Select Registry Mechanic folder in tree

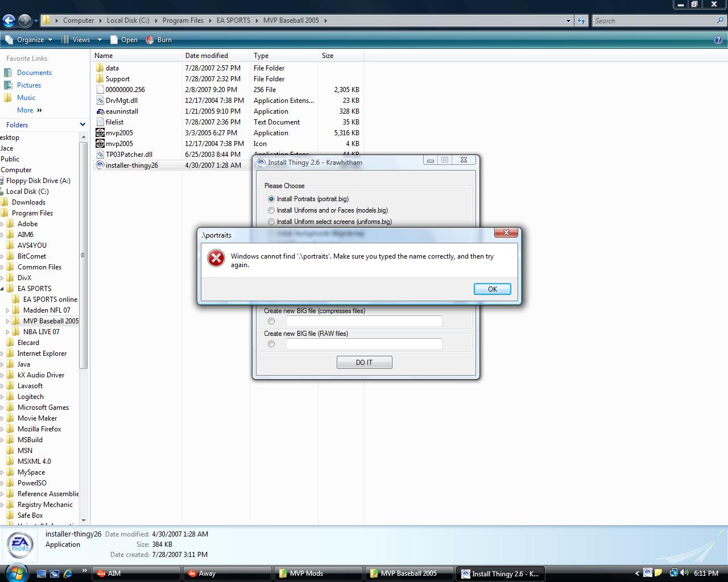click(x=45, y=505)
